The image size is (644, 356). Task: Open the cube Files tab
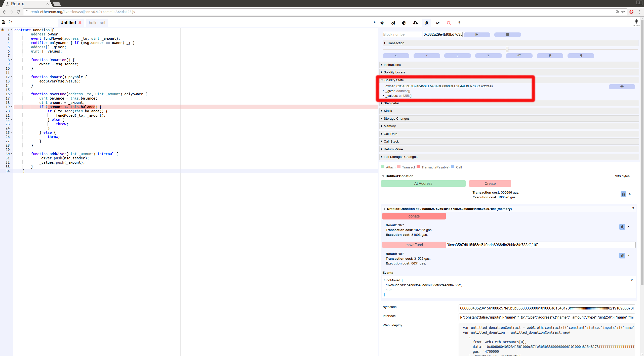(x=404, y=23)
